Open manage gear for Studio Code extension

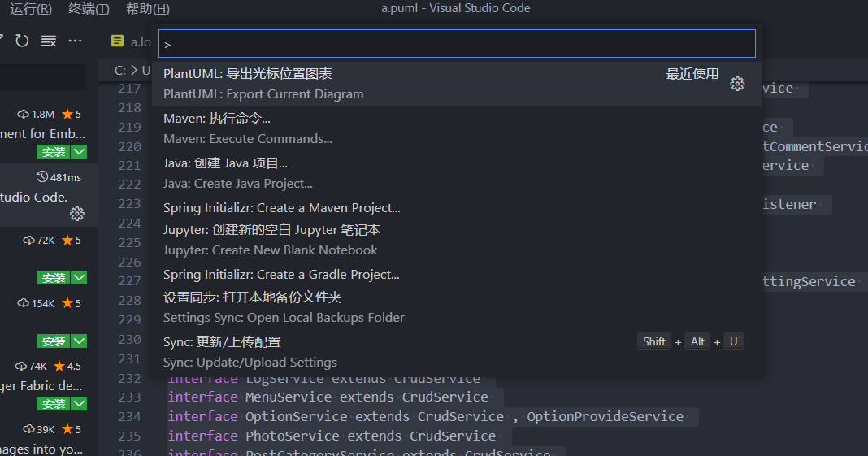pos(77,214)
